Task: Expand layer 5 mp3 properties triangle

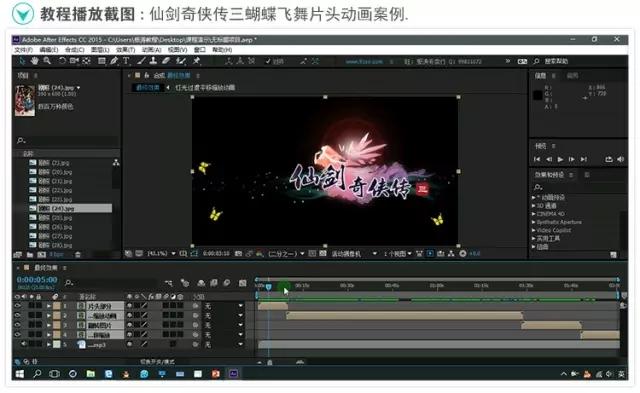Action: point(49,344)
